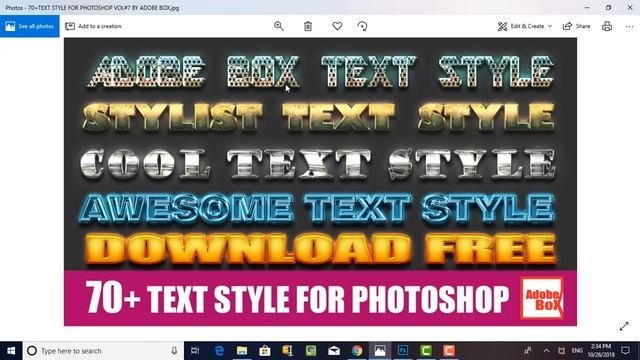640x360 pixels.
Task: Launch Google Chrome from the taskbar
Action: (357, 351)
